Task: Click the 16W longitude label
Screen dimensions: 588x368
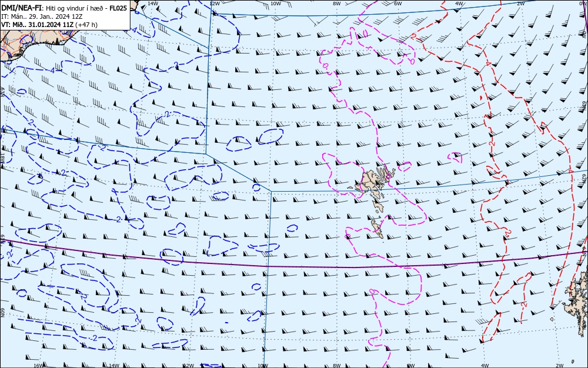Action: (38, 366)
